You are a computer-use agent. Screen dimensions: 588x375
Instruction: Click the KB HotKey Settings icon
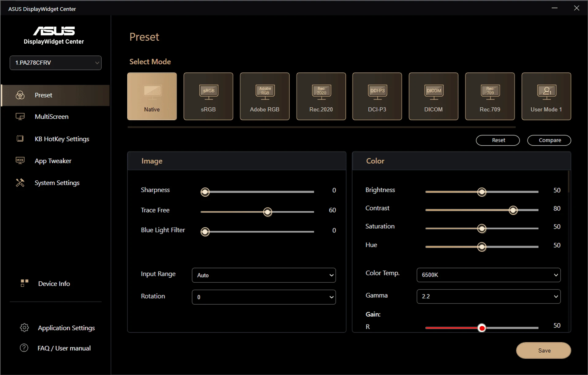[x=20, y=139]
